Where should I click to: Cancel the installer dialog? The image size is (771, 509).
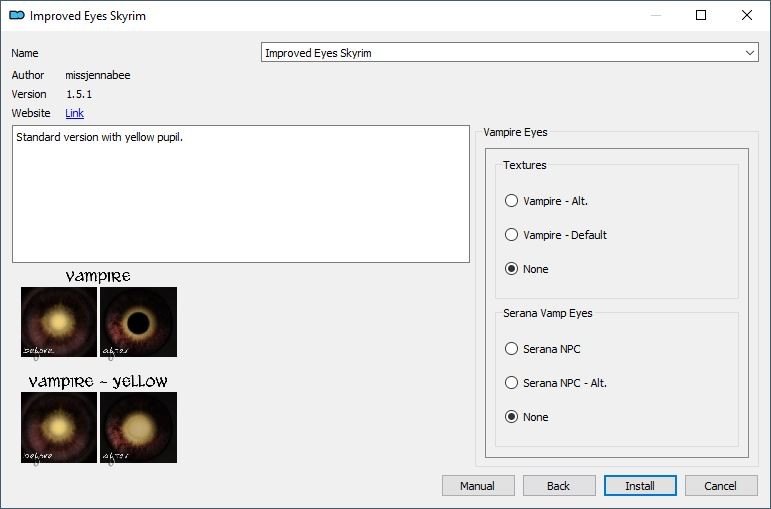click(721, 485)
